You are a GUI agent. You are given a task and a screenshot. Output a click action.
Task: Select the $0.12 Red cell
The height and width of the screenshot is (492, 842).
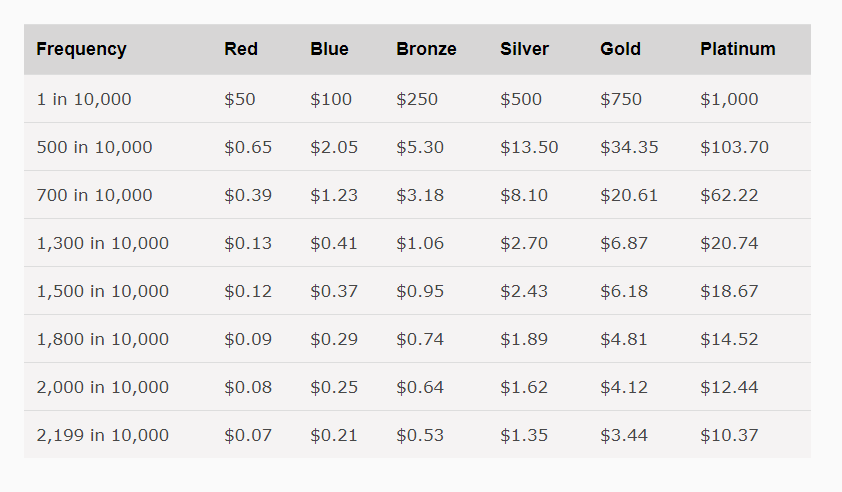tap(248, 292)
